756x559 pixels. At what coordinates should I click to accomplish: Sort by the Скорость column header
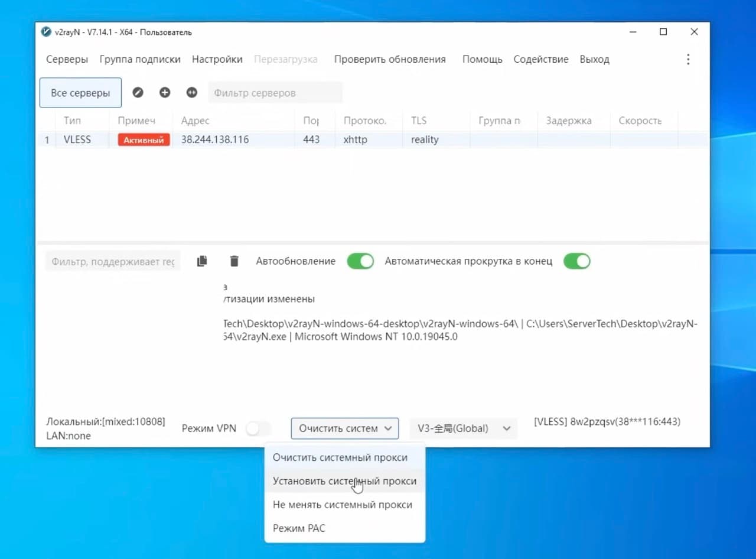(x=640, y=121)
